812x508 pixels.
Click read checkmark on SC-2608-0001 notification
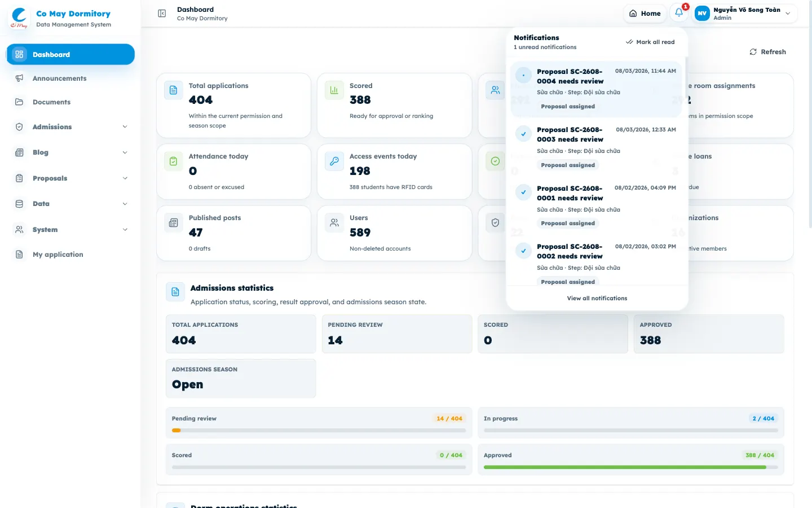(x=523, y=192)
